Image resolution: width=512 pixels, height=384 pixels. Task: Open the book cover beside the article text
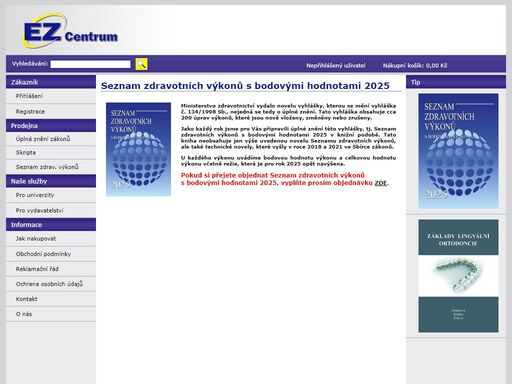[x=138, y=149]
